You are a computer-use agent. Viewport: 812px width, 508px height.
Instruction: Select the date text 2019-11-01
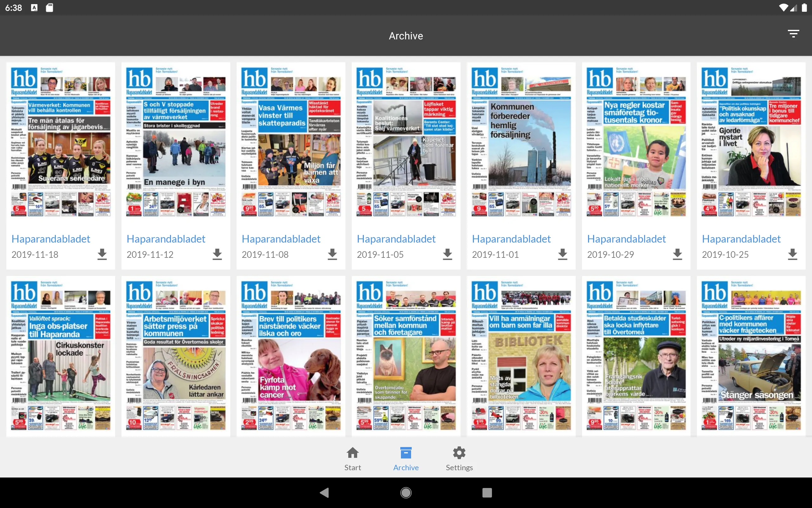coord(495,255)
